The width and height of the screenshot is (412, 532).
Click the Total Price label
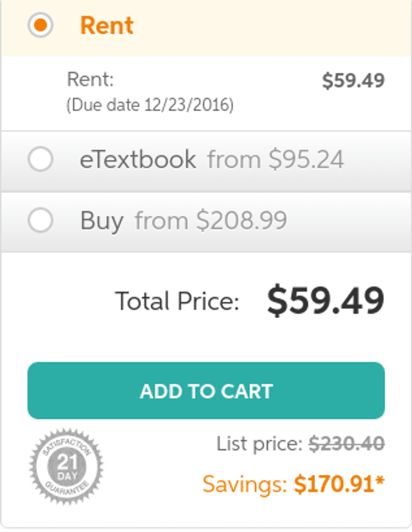[177, 301]
